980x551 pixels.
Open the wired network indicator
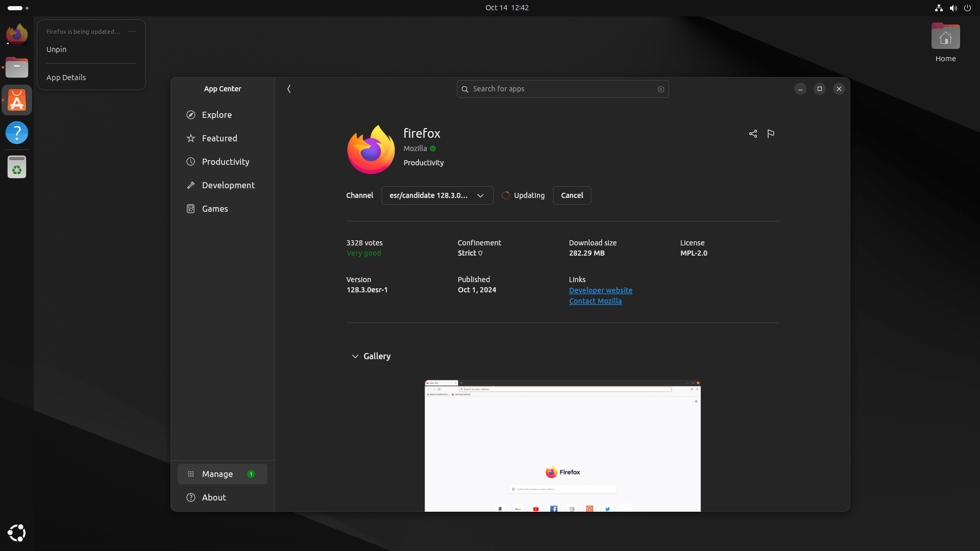939,8
